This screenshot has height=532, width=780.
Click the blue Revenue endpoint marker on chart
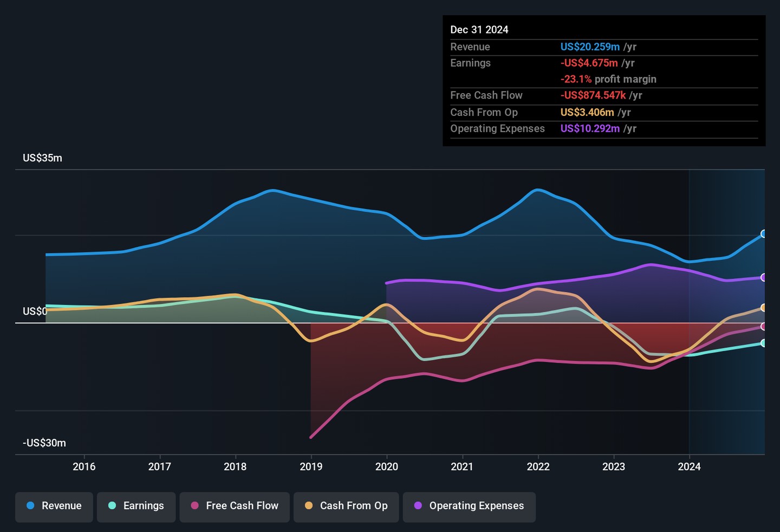tap(763, 234)
